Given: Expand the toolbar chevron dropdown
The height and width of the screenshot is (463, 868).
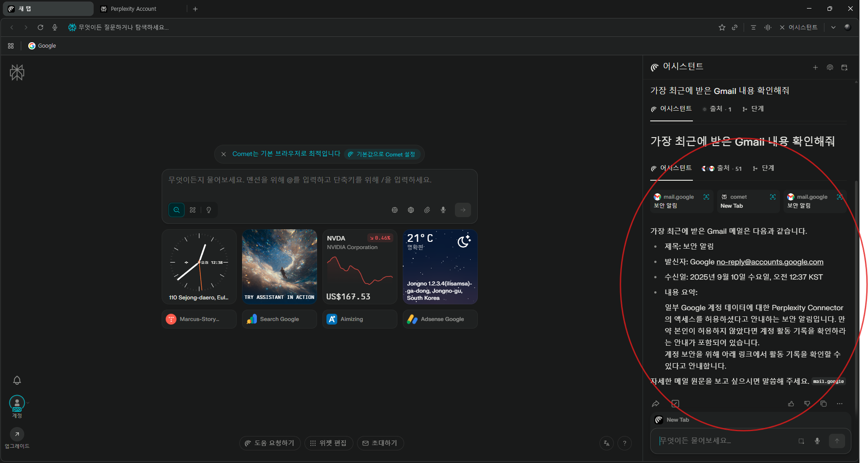Looking at the screenshot, I should click(833, 27).
